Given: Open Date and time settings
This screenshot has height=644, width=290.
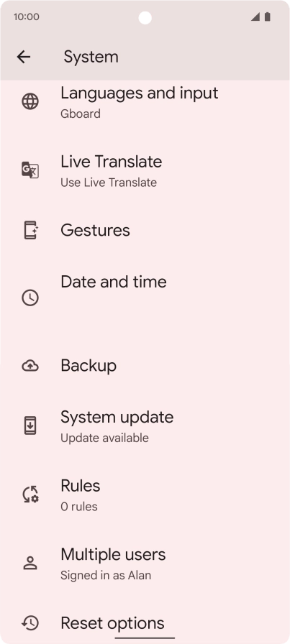Looking at the screenshot, I should [x=145, y=298].
